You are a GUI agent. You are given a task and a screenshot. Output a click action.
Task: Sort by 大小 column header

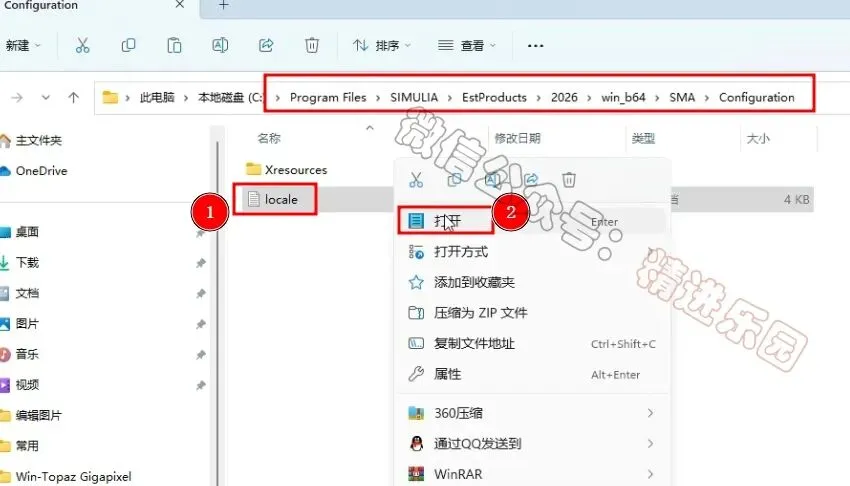(758, 139)
